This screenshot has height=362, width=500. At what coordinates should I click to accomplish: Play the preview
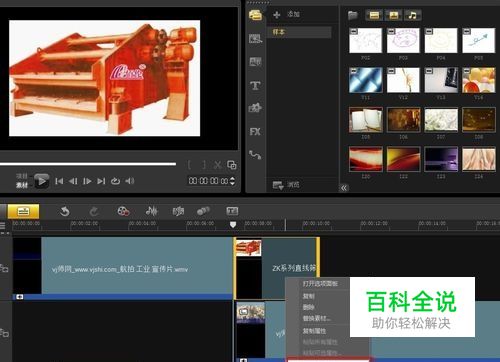42,181
